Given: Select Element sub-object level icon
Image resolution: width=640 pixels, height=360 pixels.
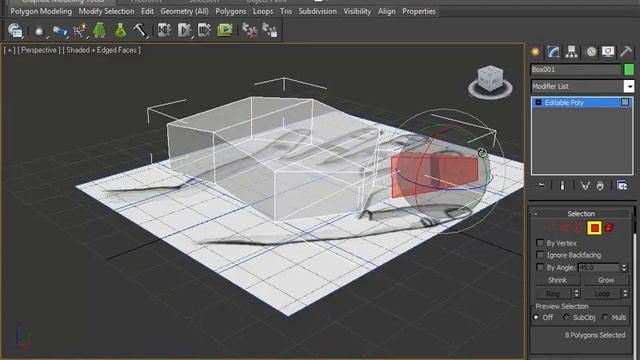Looking at the screenshot, I should (609, 228).
